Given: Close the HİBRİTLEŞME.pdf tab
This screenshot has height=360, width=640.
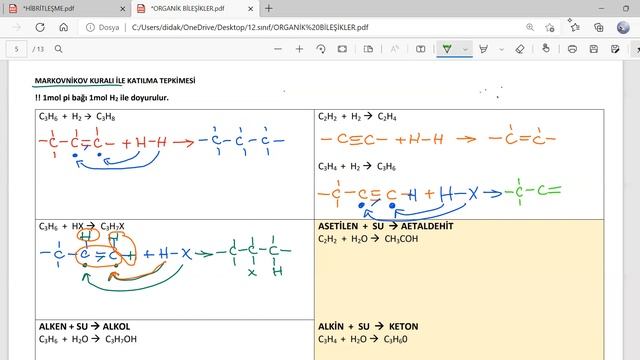Looking at the screenshot, I should [x=122, y=9].
